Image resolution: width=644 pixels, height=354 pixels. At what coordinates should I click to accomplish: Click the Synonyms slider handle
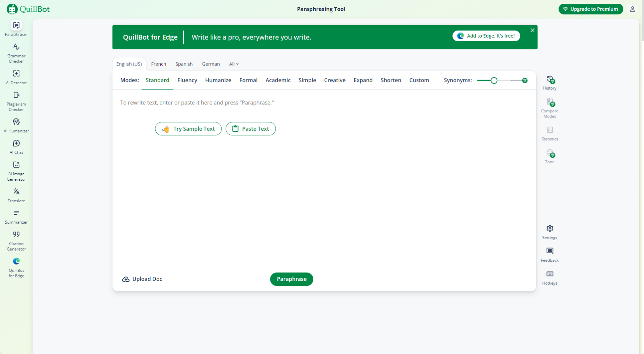pos(494,80)
